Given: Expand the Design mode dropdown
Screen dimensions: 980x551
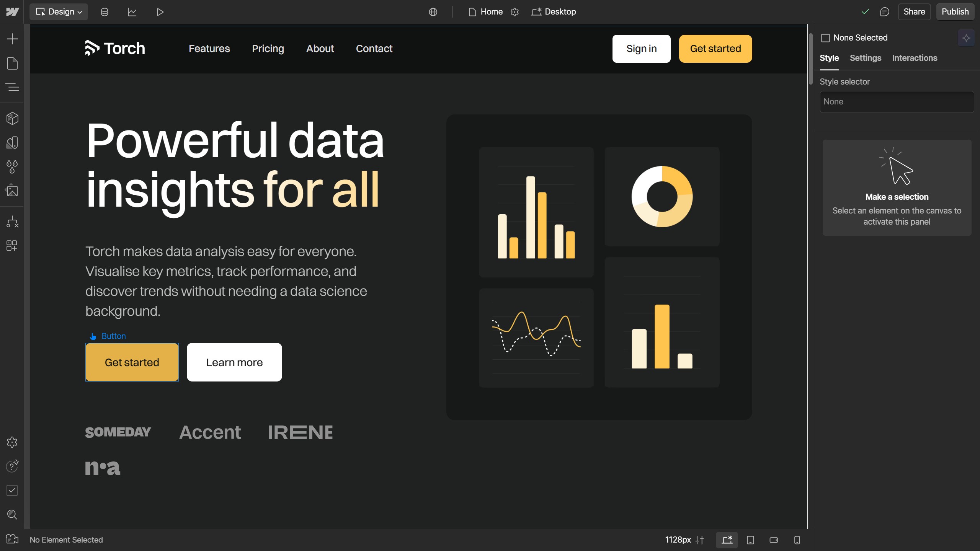Looking at the screenshot, I should (59, 12).
